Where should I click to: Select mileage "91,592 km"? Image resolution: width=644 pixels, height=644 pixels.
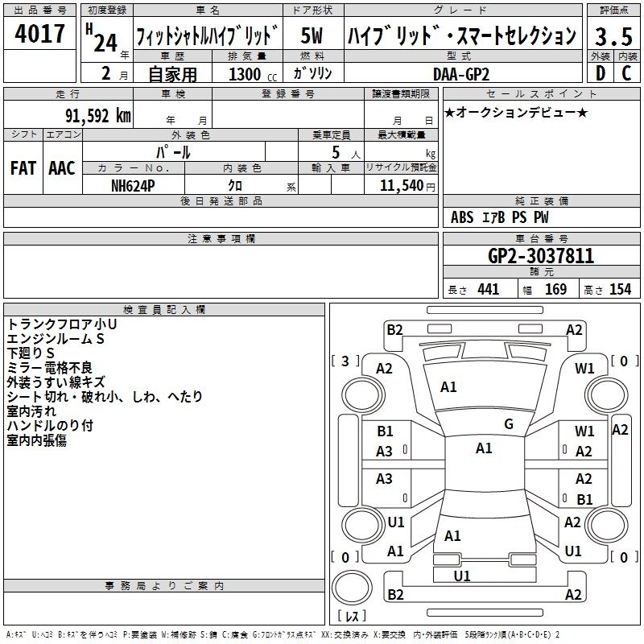tap(98, 116)
